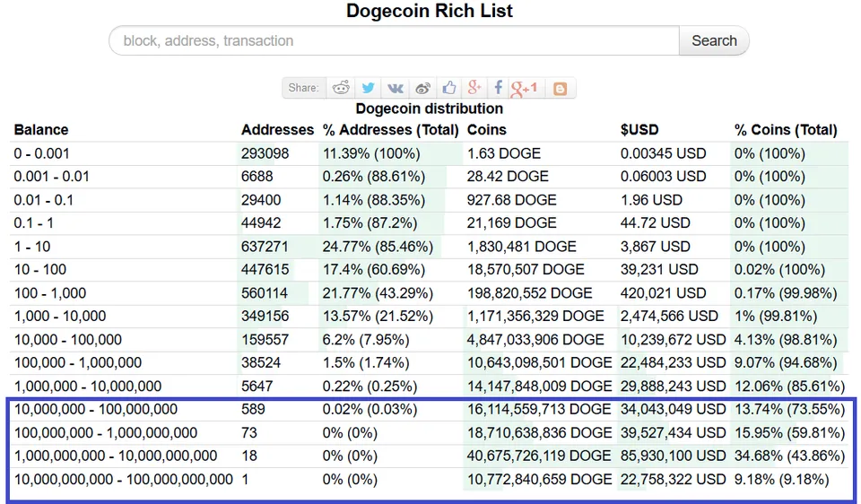Share the page on Blogger
The width and height of the screenshot is (861, 504).
pyautogui.click(x=560, y=89)
